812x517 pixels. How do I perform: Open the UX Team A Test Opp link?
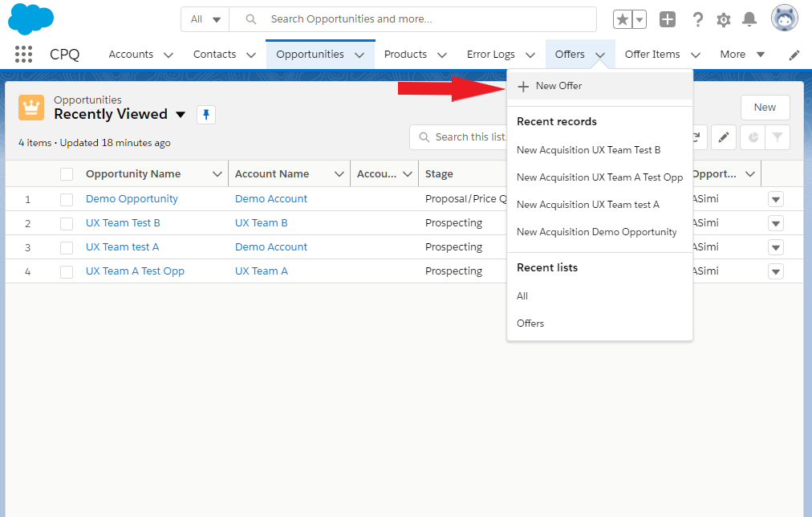point(135,271)
